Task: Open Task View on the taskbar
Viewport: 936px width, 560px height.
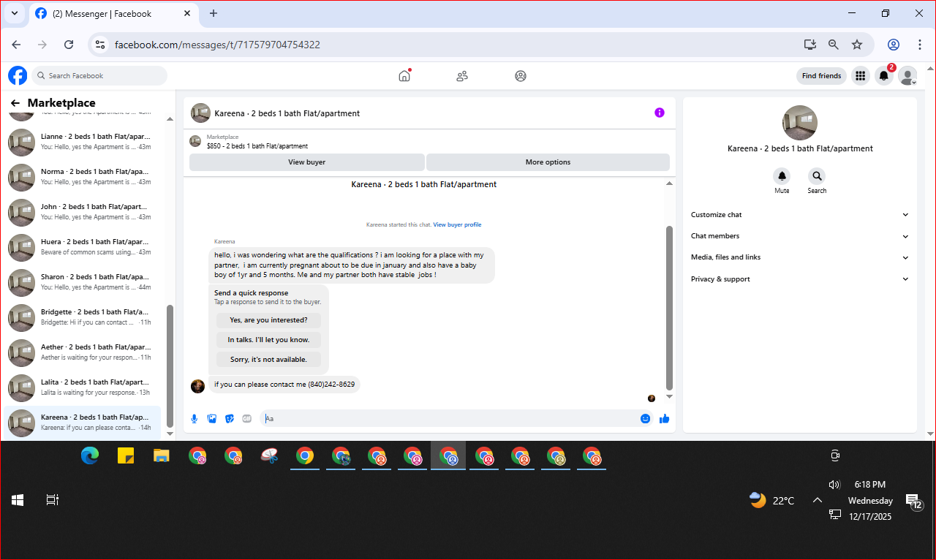Action: click(x=52, y=500)
